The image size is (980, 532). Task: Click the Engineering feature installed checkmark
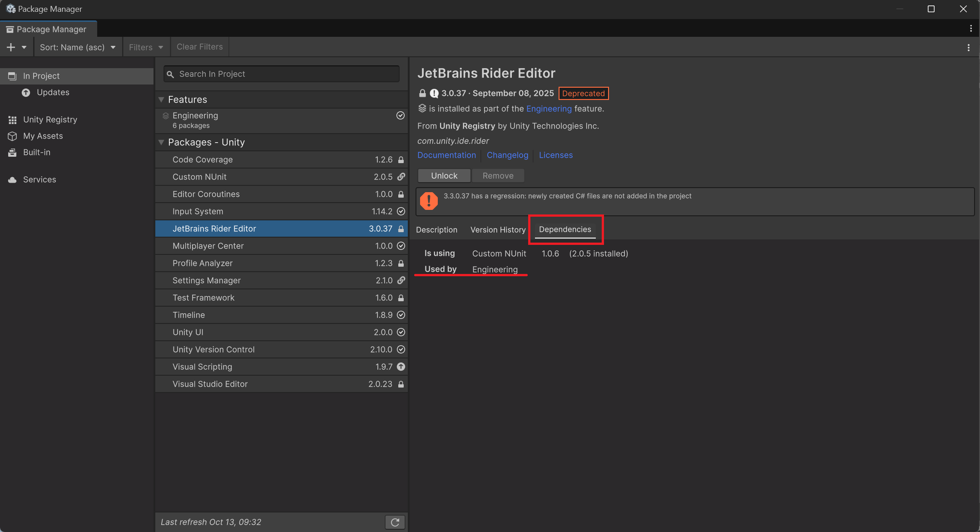coord(400,115)
